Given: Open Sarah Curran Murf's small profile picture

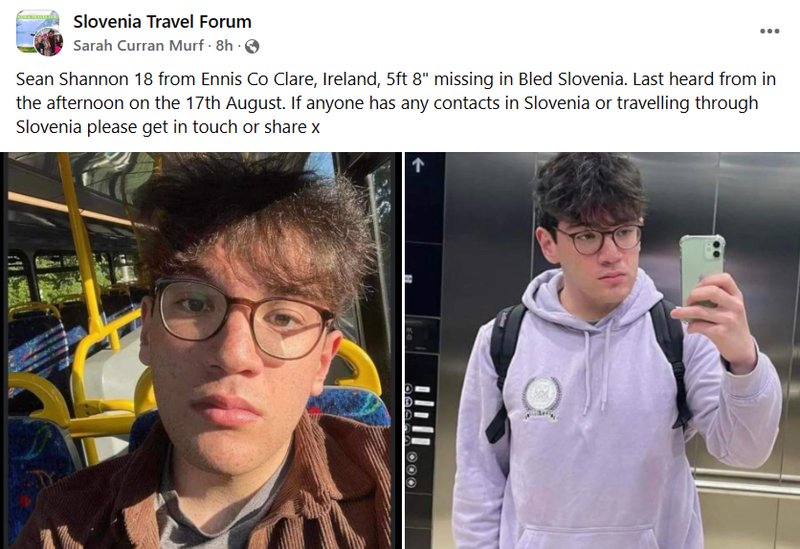Looking at the screenshot, I should 49,42.
